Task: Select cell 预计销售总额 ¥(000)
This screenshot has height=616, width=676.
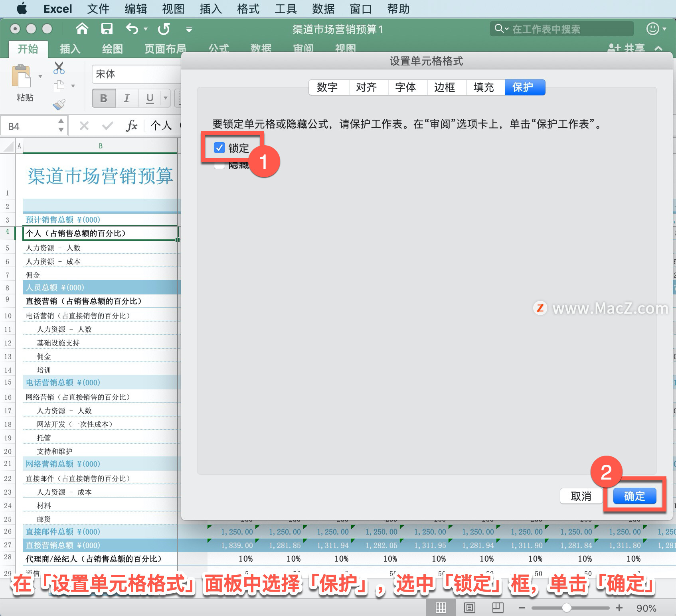Action: click(x=100, y=220)
